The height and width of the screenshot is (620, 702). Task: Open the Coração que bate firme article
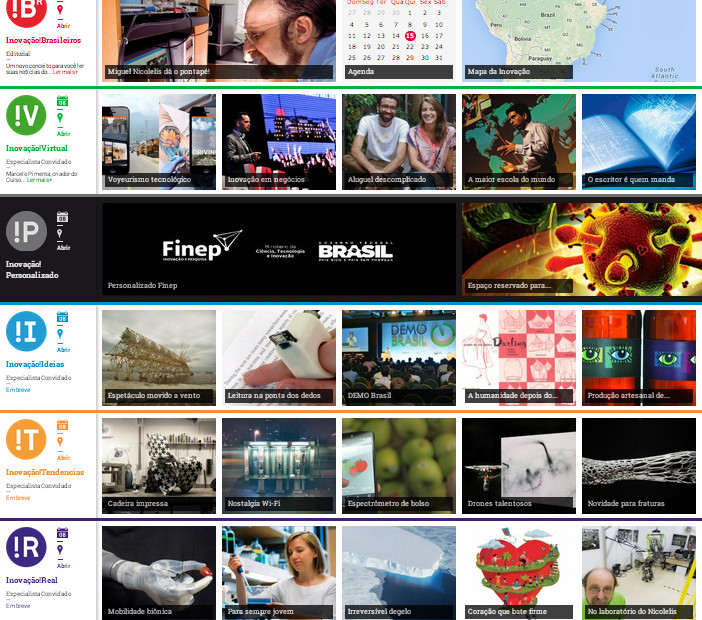[x=519, y=573]
